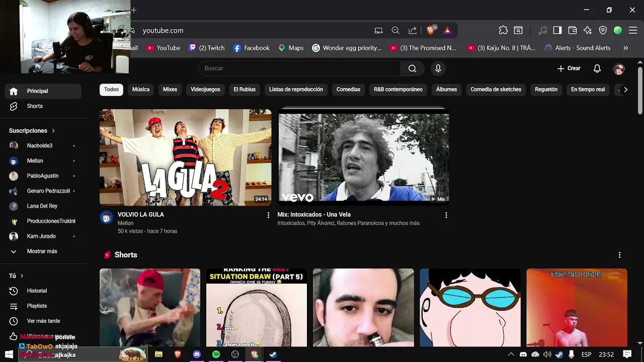Show more category chips with right arrow
The height and width of the screenshot is (362, 644).
625,89
